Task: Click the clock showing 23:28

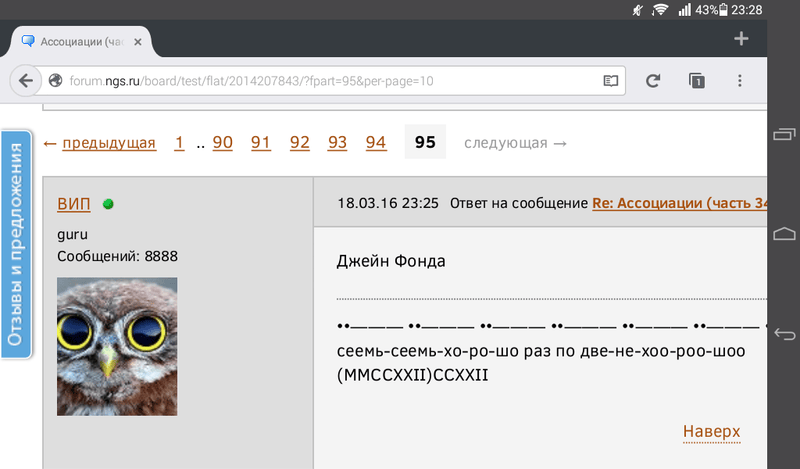Action: coord(746,10)
